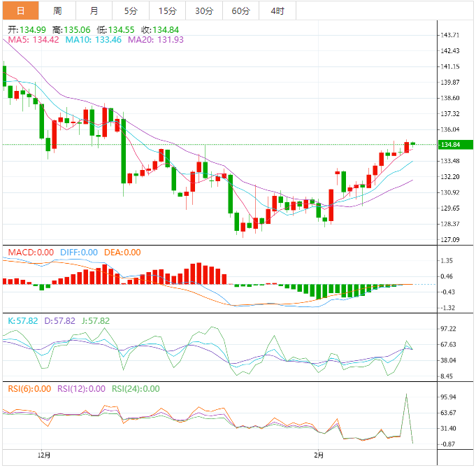Image resolution: width=476 pixels, height=468 pixels.
Task: Switch to the 4时 chart tab
Action: point(277,10)
